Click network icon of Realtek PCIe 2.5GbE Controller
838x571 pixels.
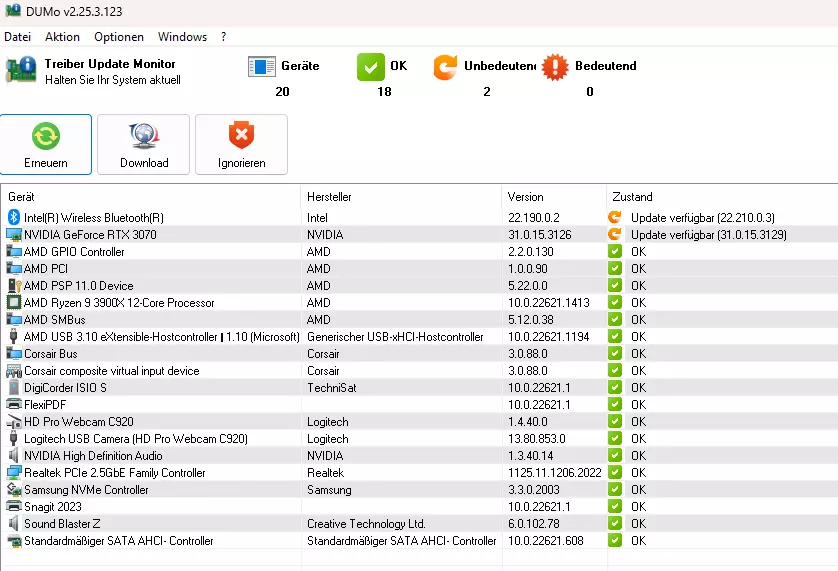(x=14, y=473)
